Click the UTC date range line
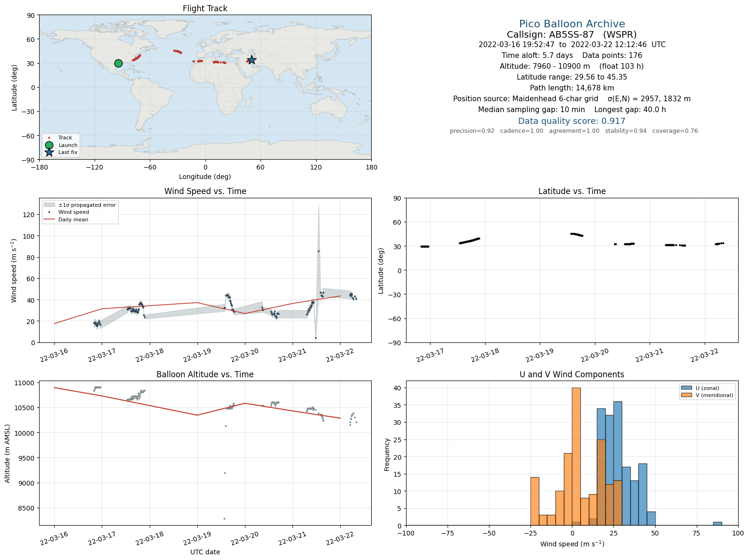Image resolution: width=749 pixels, height=560 pixels. (x=572, y=45)
